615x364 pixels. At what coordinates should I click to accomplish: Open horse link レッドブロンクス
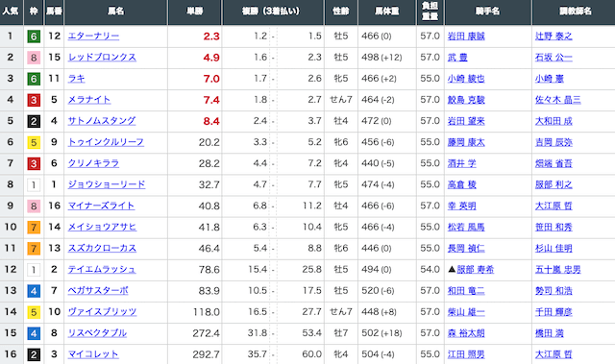(x=102, y=58)
